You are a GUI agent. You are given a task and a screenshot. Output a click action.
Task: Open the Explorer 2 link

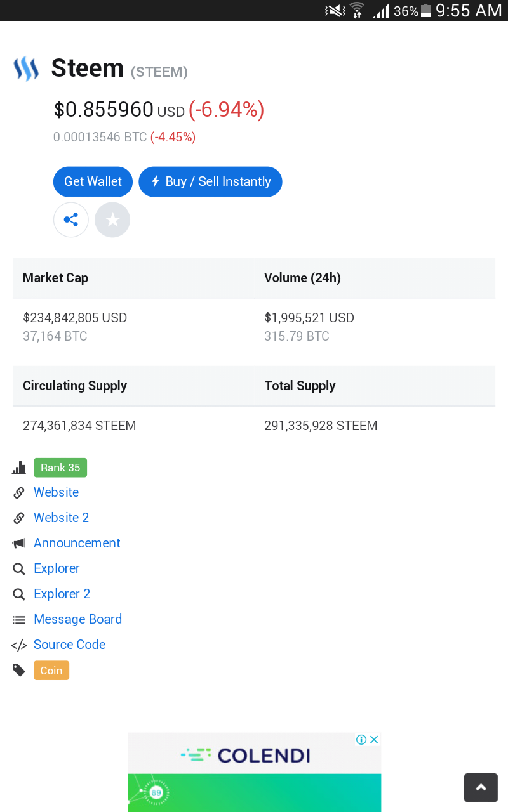click(x=62, y=594)
